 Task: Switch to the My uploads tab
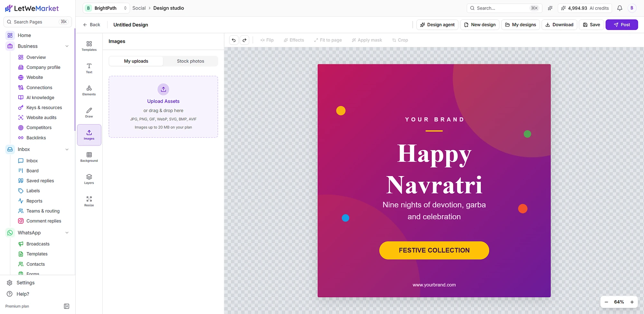[x=136, y=61]
